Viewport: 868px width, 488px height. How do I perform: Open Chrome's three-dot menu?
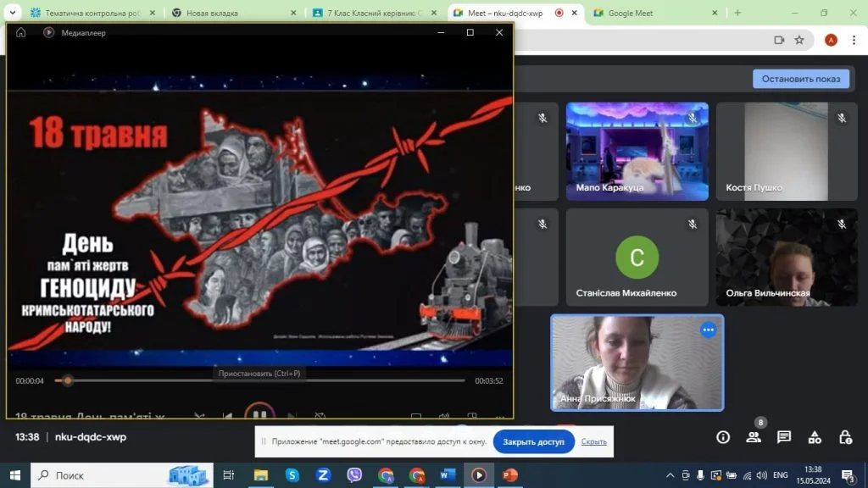(x=854, y=40)
